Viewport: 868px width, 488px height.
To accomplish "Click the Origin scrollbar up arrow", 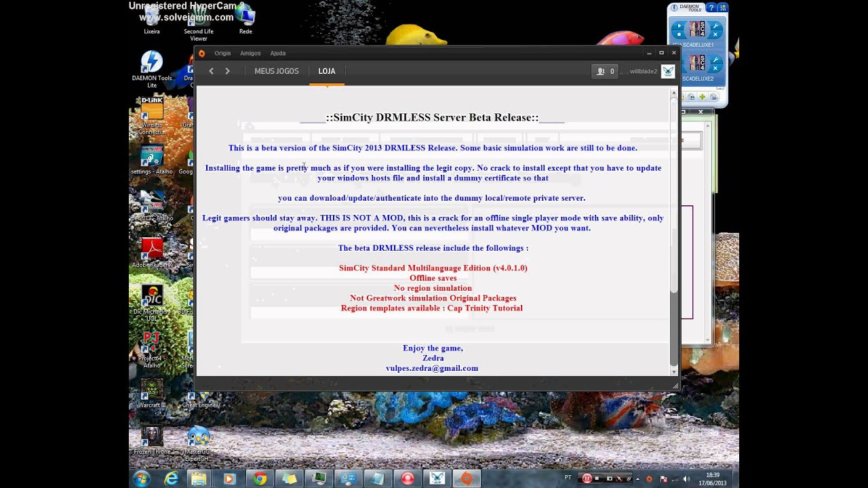I will pyautogui.click(x=673, y=93).
